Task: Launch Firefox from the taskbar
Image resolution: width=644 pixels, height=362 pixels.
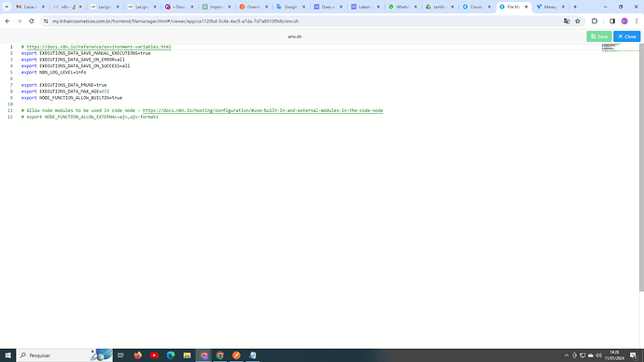Action: [x=137, y=355]
